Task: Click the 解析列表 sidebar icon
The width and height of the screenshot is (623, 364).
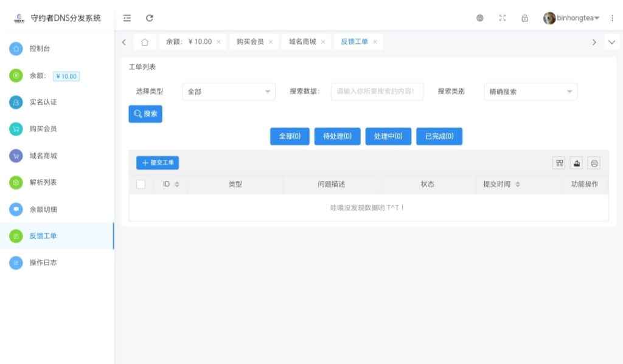Action: click(16, 182)
